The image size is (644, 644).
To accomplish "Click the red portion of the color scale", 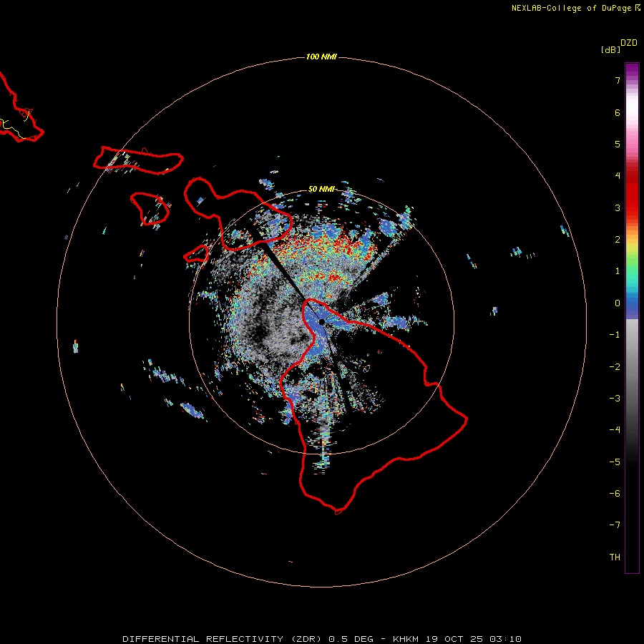I will 632,191.
